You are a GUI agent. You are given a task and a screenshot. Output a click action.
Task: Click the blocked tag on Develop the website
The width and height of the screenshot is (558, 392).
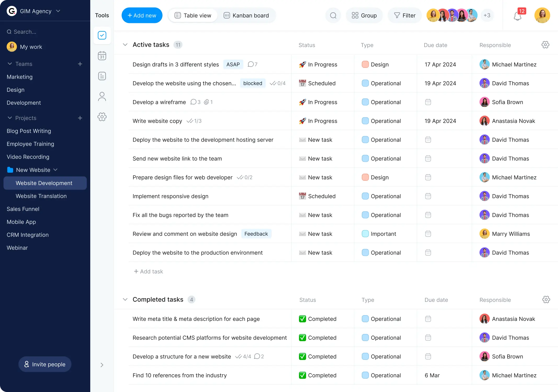[253, 83]
